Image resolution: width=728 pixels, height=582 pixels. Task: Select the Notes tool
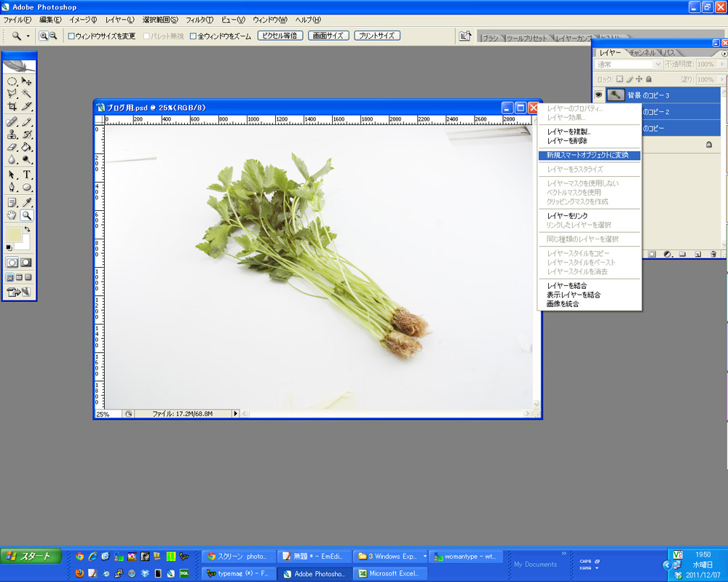pos(12,203)
